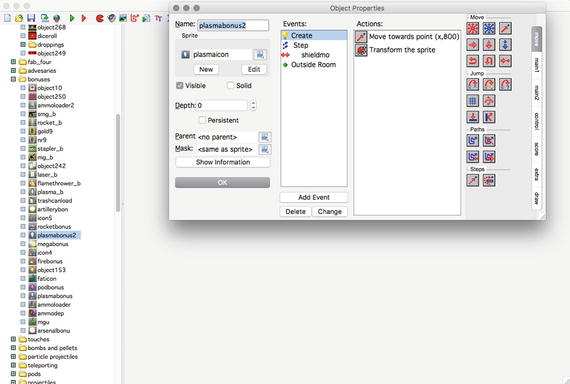The height and width of the screenshot is (384, 570).
Task: Click the green Run game arrow
Action: (72, 18)
